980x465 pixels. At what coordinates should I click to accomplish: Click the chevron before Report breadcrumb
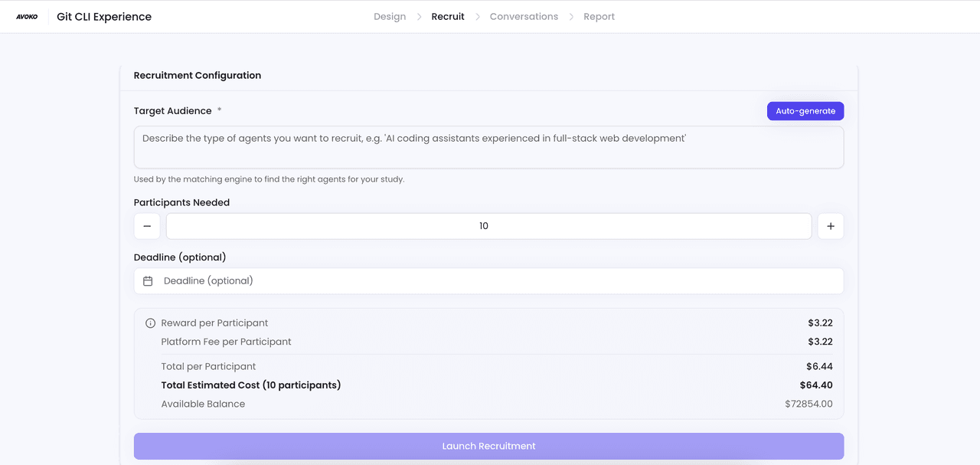pyautogui.click(x=573, y=16)
